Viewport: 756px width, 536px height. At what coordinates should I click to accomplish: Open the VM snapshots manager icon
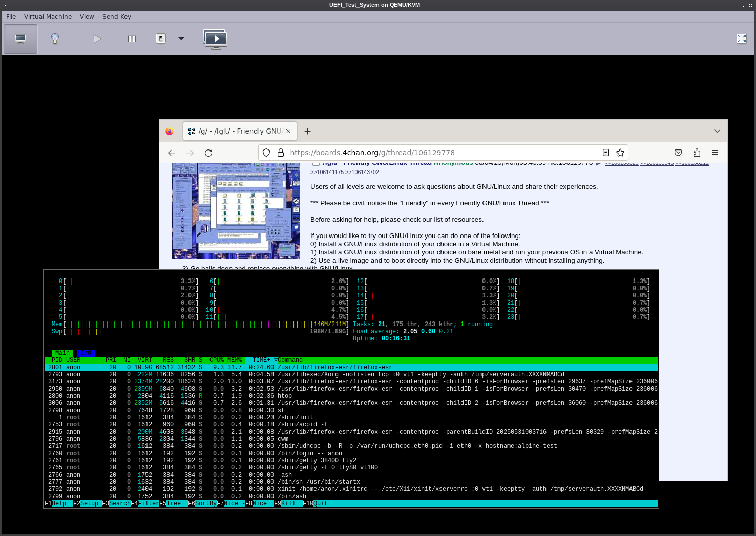216,39
